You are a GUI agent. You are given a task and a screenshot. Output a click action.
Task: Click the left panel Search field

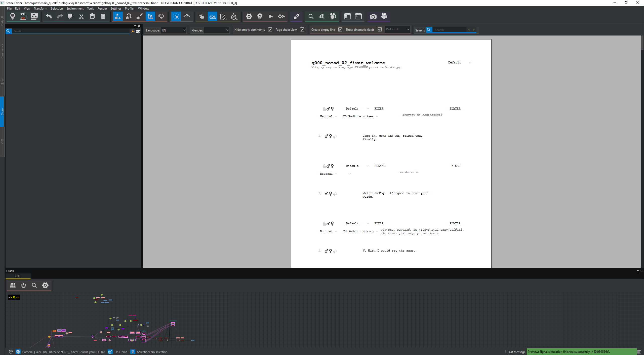70,31
